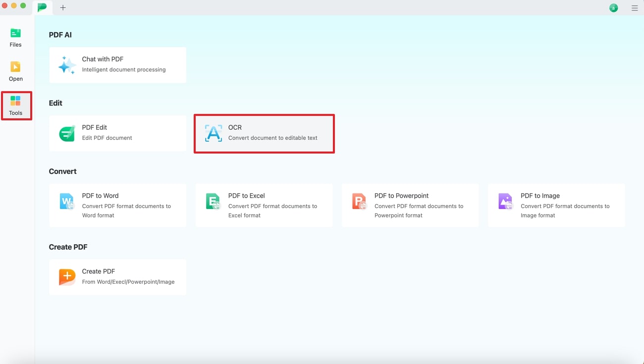Switch to the green home tab
Image resolution: width=644 pixels, height=364 pixels.
43,7
